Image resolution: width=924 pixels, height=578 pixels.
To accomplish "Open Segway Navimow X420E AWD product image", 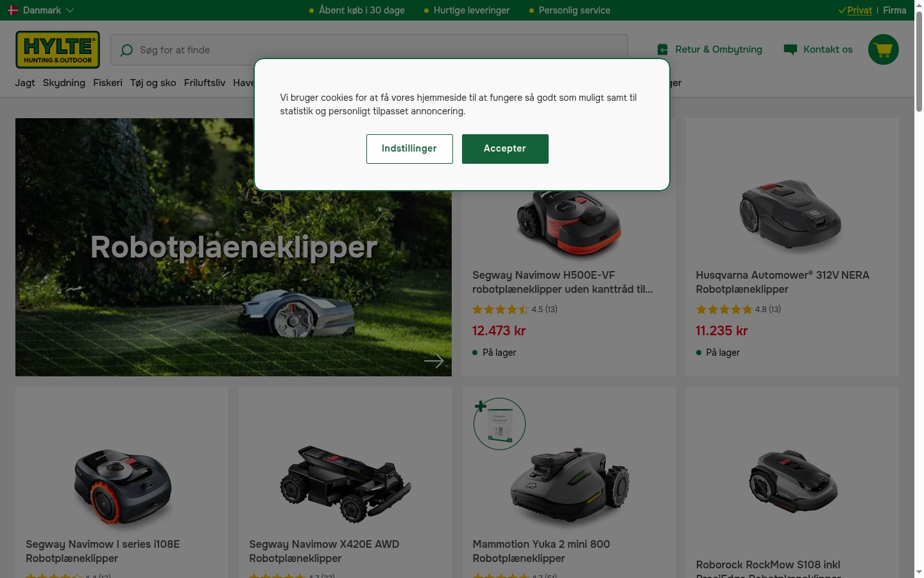I will [x=345, y=485].
